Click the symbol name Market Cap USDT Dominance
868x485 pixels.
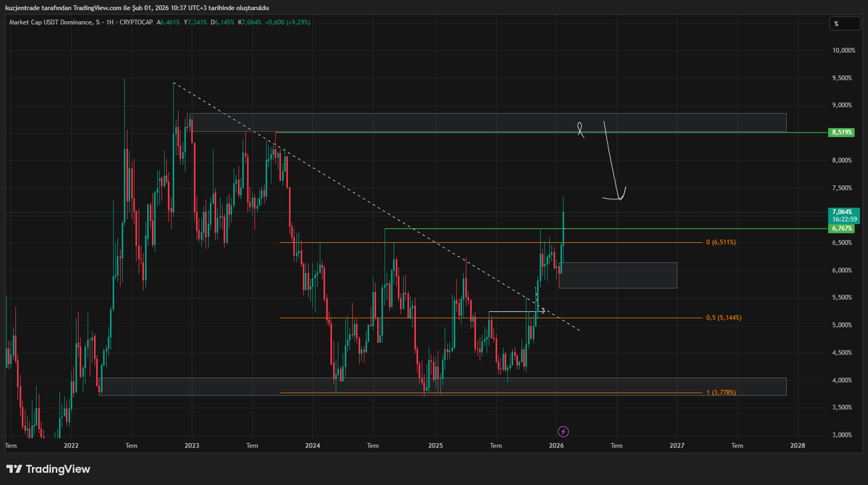(51, 22)
